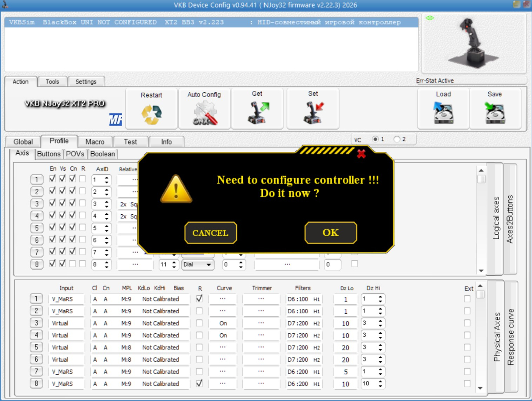Select VC radio option 1
The image size is (532, 401).
tap(375, 139)
